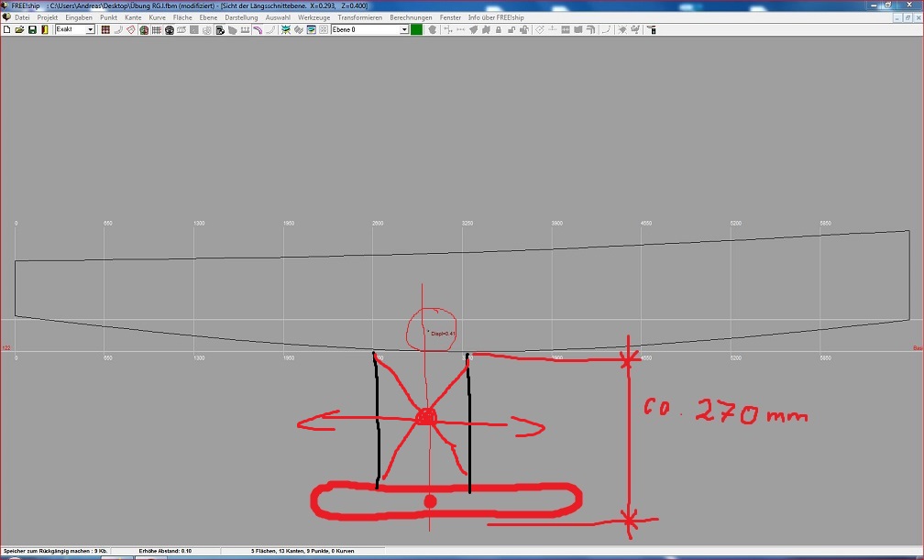Viewport: 924px width, 560px height.
Task: Open the Ebene 0 layer dropdown
Action: pos(404,30)
